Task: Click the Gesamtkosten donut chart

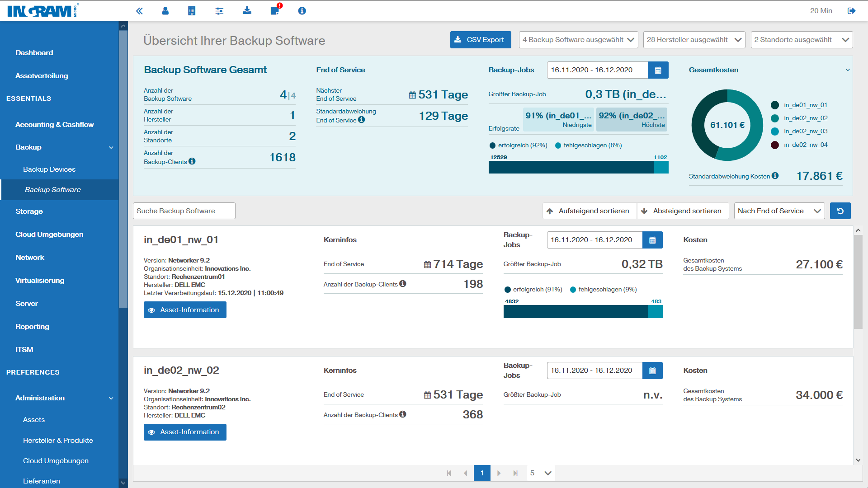Action: (727, 125)
